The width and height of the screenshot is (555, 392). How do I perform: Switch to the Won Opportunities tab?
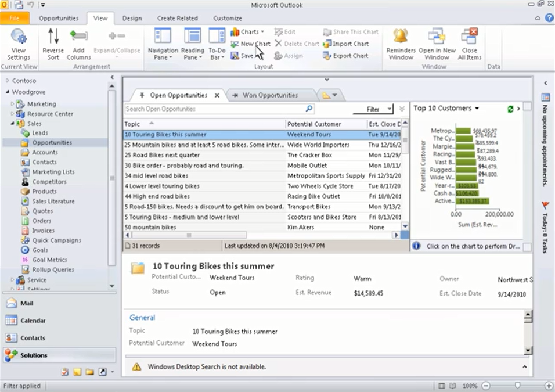tap(270, 95)
